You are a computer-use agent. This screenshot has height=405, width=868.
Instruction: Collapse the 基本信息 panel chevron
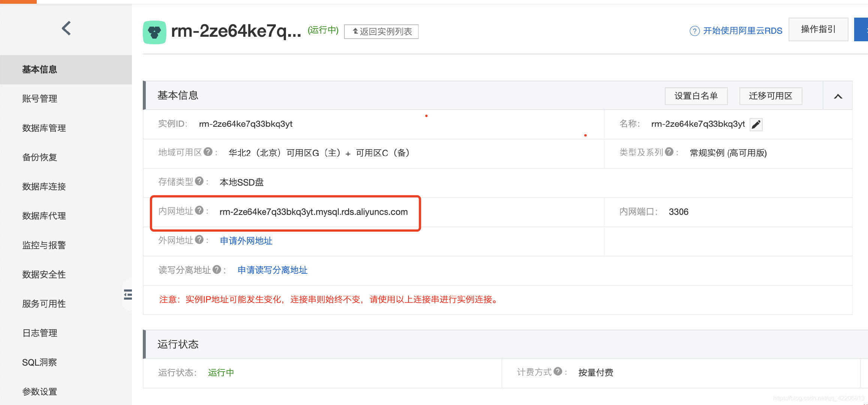click(x=838, y=96)
